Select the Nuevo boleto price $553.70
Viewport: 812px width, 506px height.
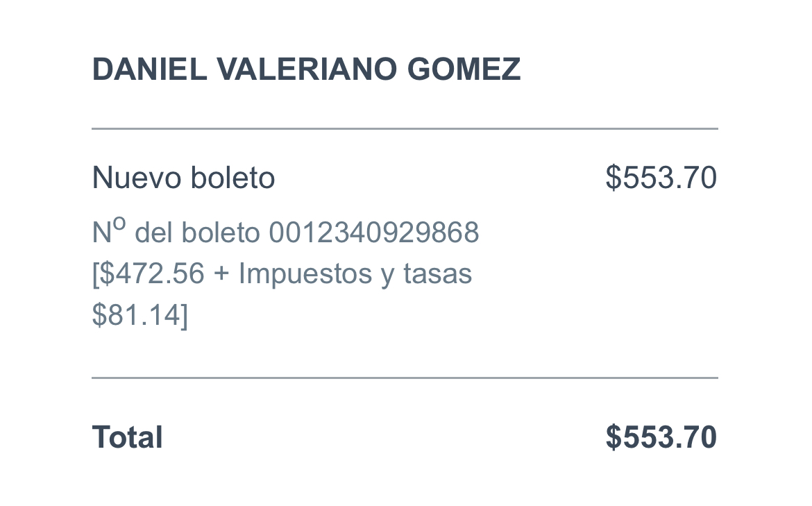pyautogui.click(x=661, y=178)
